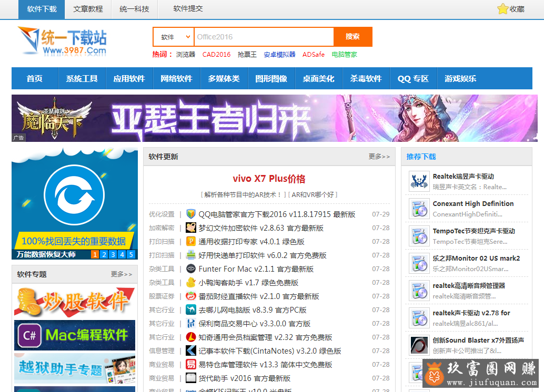Screen dimensions: 544x392
Task: Click the 小鸭淘客助手 duck icon
Action: (x=191, y=283)
